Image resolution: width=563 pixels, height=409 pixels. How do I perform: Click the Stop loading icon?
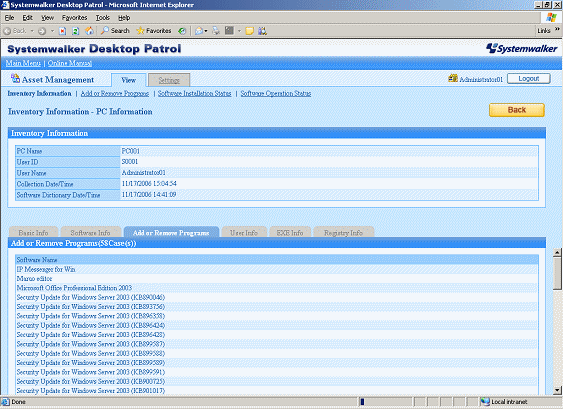[x=62, y=31]
